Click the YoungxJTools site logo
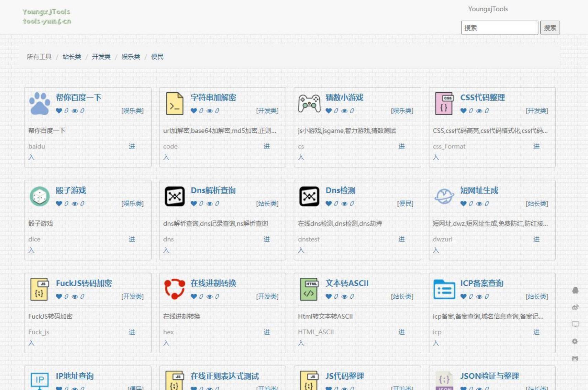This screenshot has width=588, height=390. point(47,16)
